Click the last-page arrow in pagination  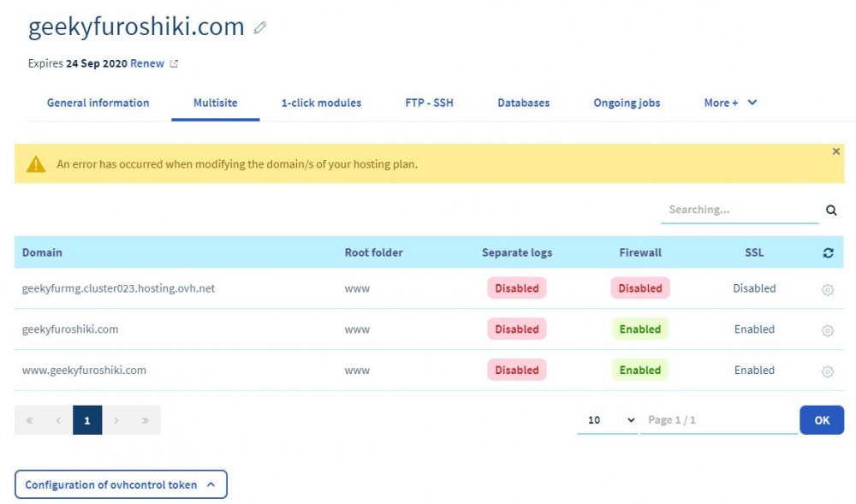pyautogui.click(x=144, y=419)
